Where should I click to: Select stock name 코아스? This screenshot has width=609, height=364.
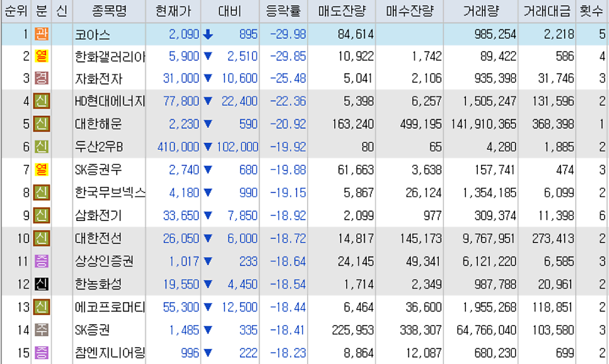93,35
